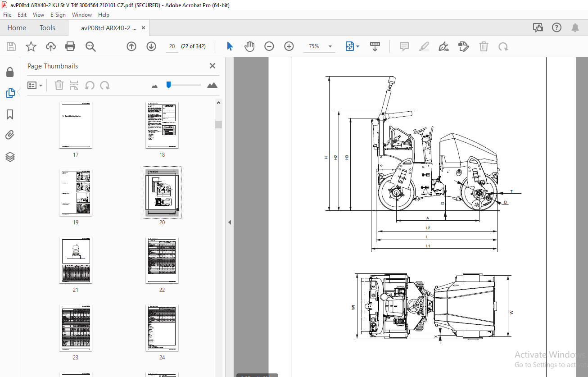Viewport: 588px width, 377px height.
Task: Select page 17 thumbnail
Action: 76,125
